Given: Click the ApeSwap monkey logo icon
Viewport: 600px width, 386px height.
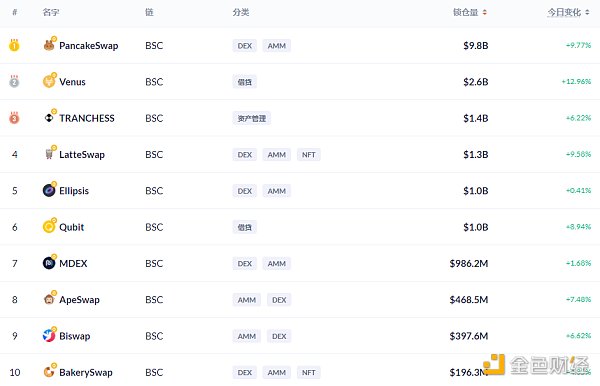Looking at the screenshot, I should click(x=49, y=299).
